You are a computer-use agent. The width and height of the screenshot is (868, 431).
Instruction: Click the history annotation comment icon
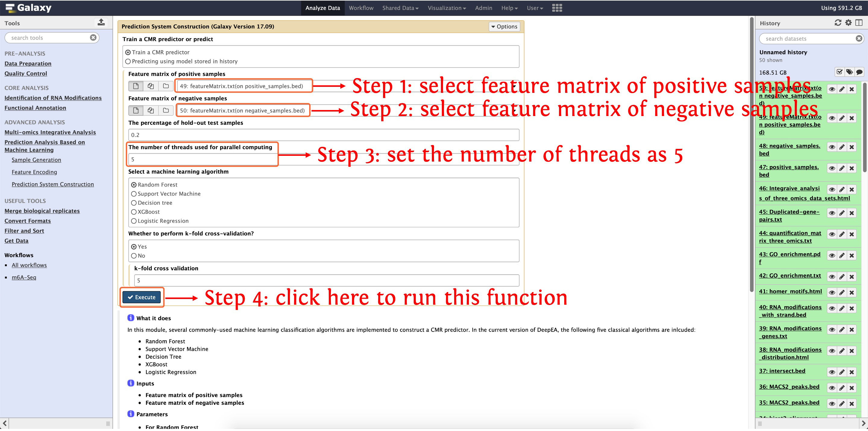click(x=859, y=72)
